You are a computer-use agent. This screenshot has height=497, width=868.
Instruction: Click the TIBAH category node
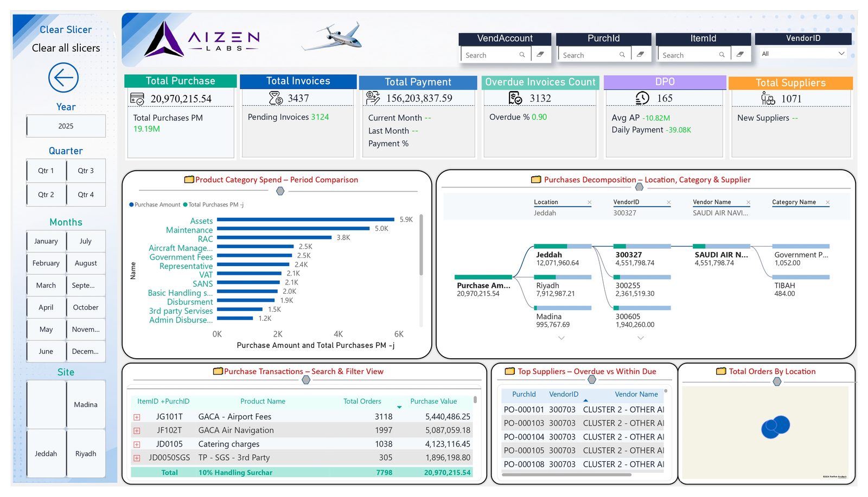tap(801, 287)
